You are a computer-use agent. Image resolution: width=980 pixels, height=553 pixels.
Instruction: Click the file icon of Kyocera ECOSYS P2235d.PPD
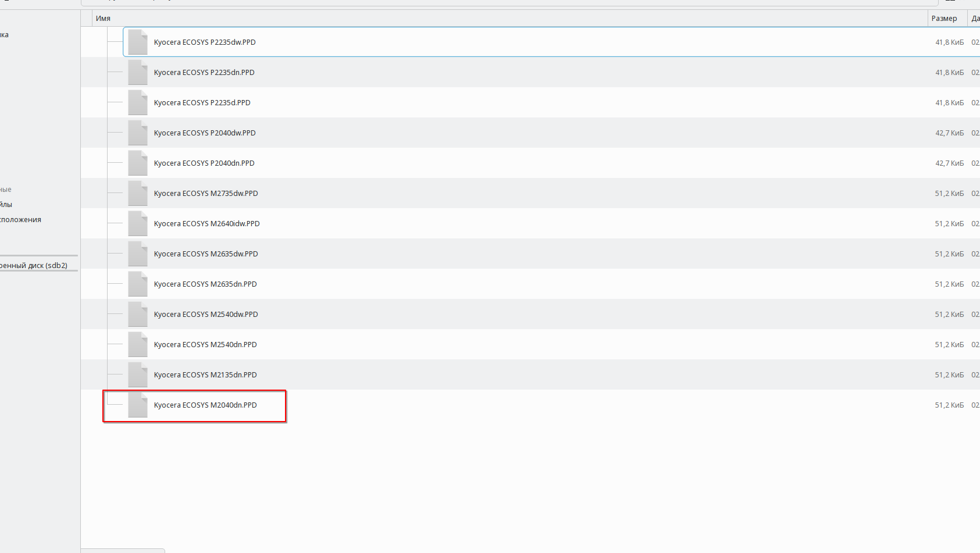[x=137, y=102]
